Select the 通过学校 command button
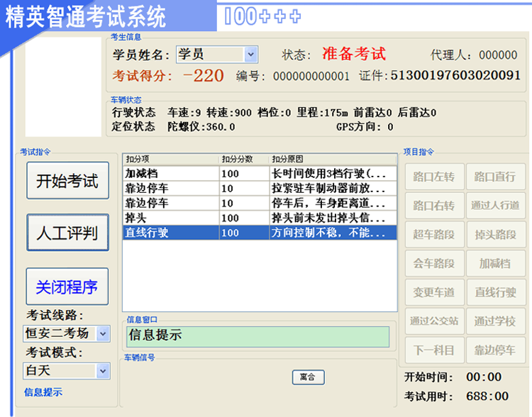The height and width of the screenshot is (417, 532). click(x=496, y=321)
